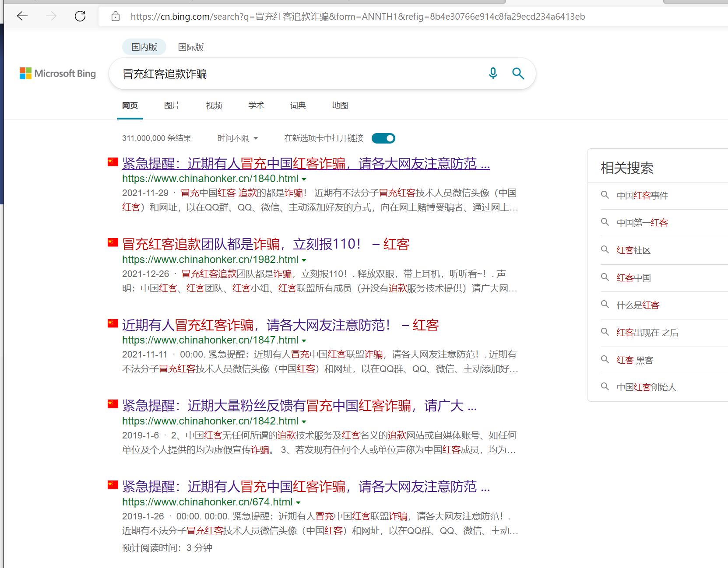Viewport: 728px width, 568px height.
Task: Expand dropdown arrow next to 674.html URL
Action: (x=299, y=503)
